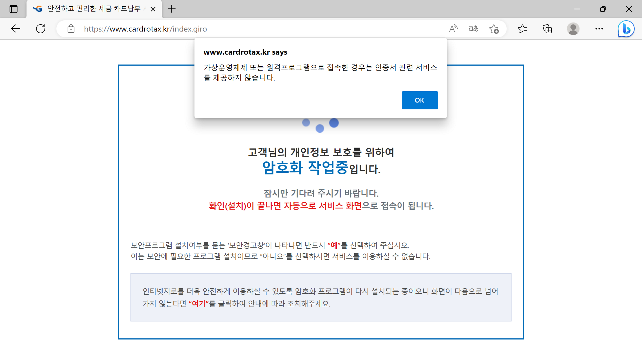Open the Favorites list
This screenshot has height=364, width=642.
[x=523, y=29]
